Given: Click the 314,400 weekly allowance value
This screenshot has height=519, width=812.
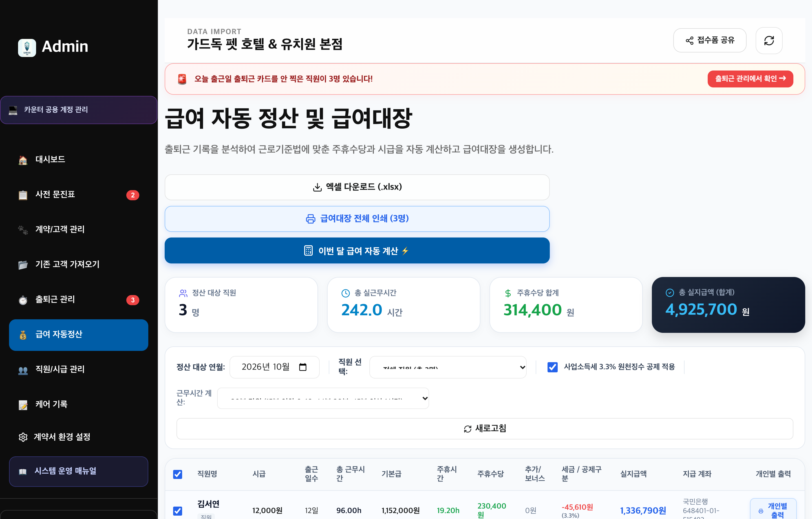Looking at the screenshot, I should pos(533,310).
